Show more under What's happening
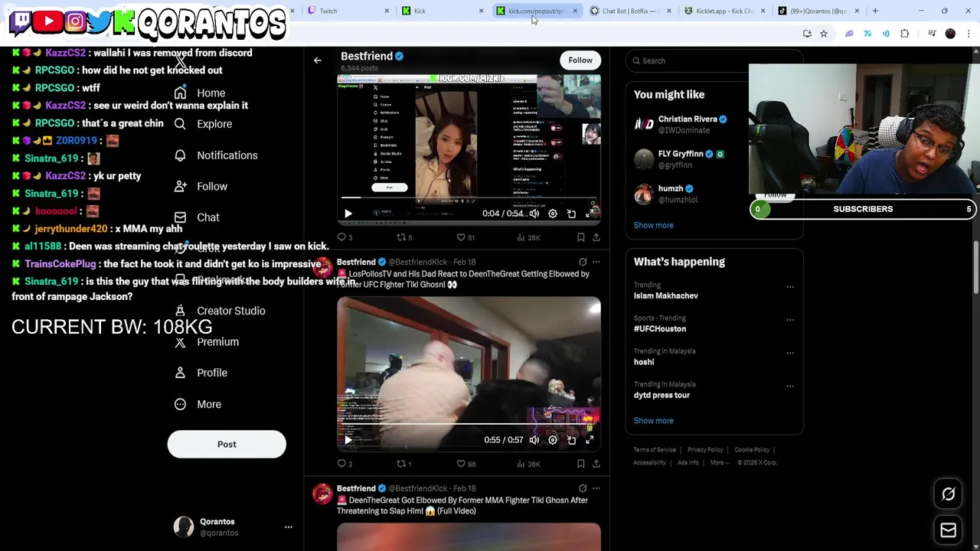The width and height of the screenshot is (980, 551). (653, 421)
